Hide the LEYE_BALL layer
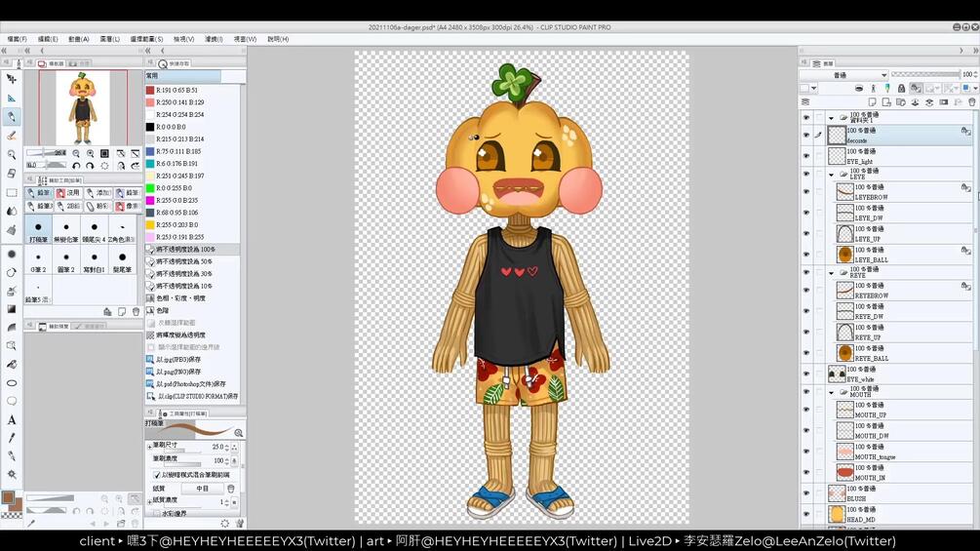The image size is (980, 551). click(805, 255)
